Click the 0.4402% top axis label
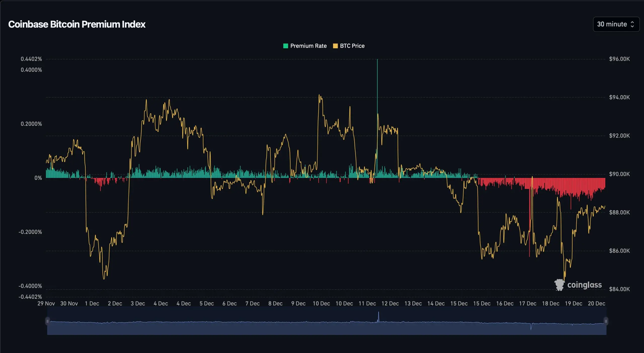Image resolution: width=644 pixels, height=353 pixels. [x=31, y=59]
